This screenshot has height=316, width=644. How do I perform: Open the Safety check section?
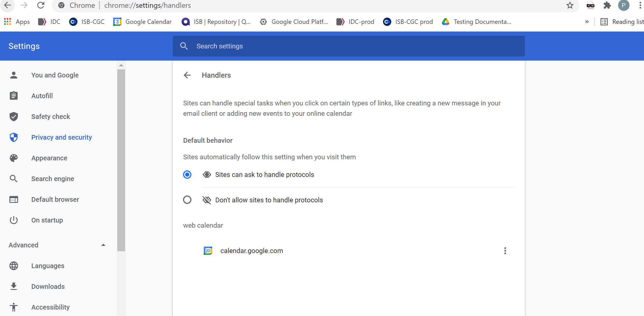tap(50, 117)
